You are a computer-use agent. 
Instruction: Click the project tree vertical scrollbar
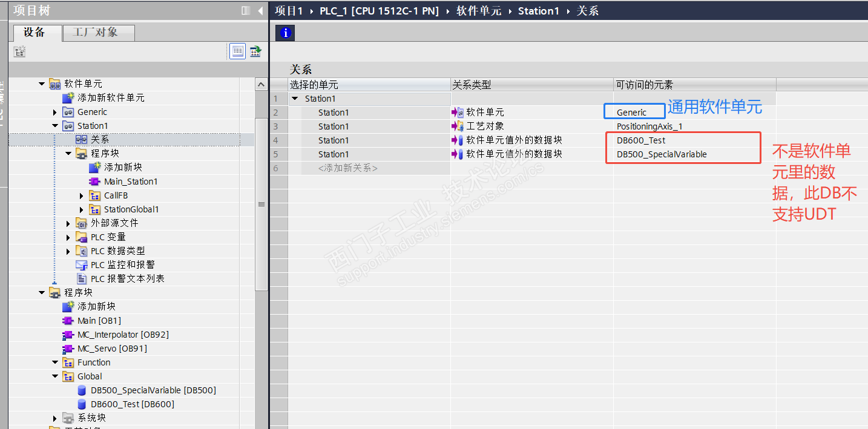click(x=261, y=205)
